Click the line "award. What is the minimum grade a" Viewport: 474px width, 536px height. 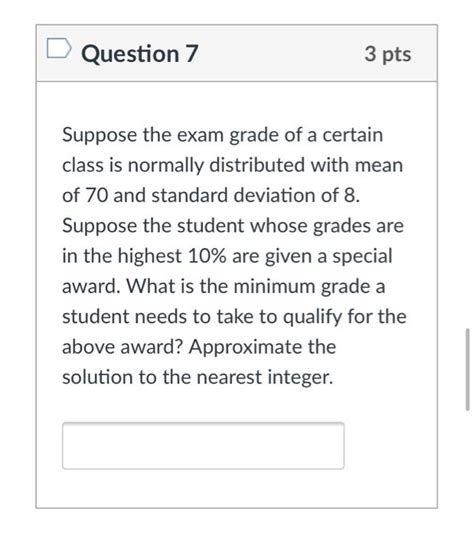tap(224, 286)
